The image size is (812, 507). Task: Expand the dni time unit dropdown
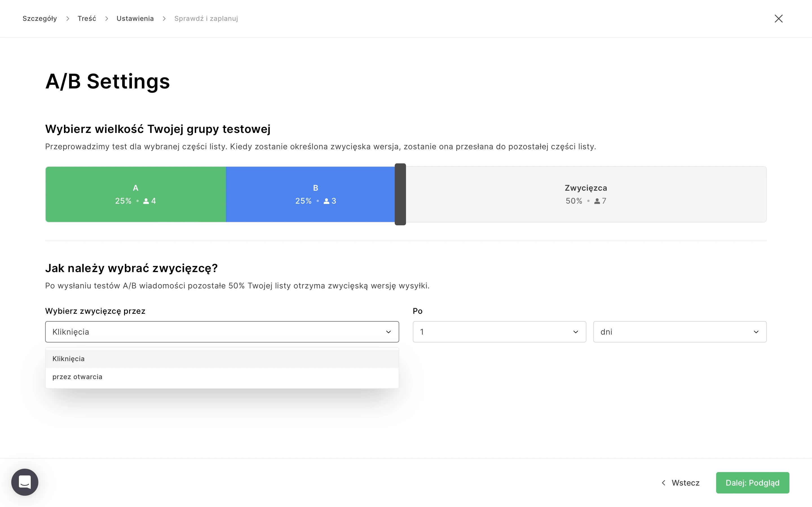[679, 332]
